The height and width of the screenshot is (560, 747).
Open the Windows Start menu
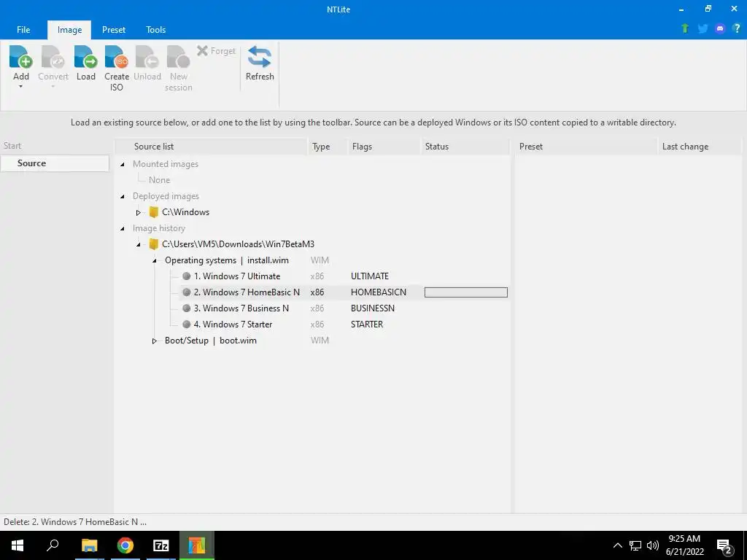tap(18, 545)
